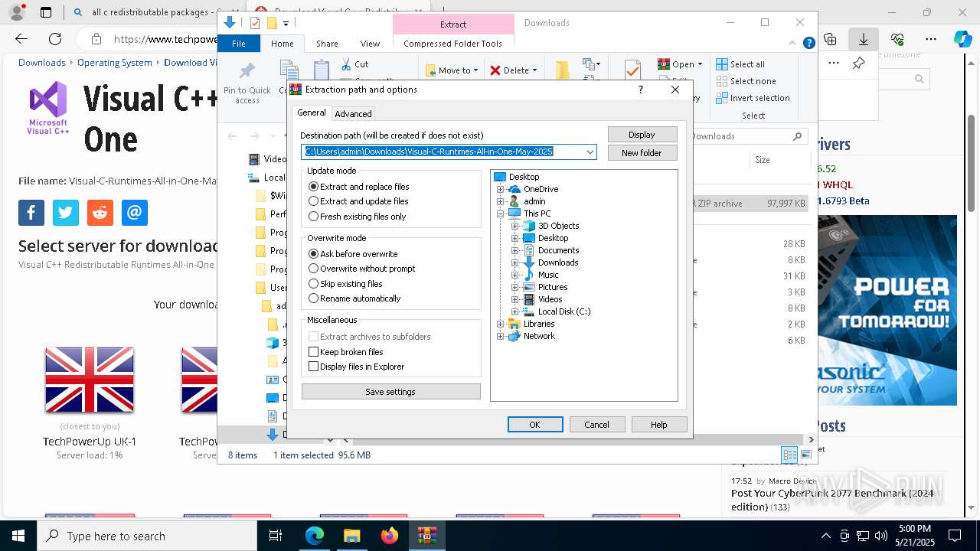Image resolution: width=980 pixels, height=551 pixels.
Task: Click Invert selection in ribbon
Action: (x=753, y=98)
